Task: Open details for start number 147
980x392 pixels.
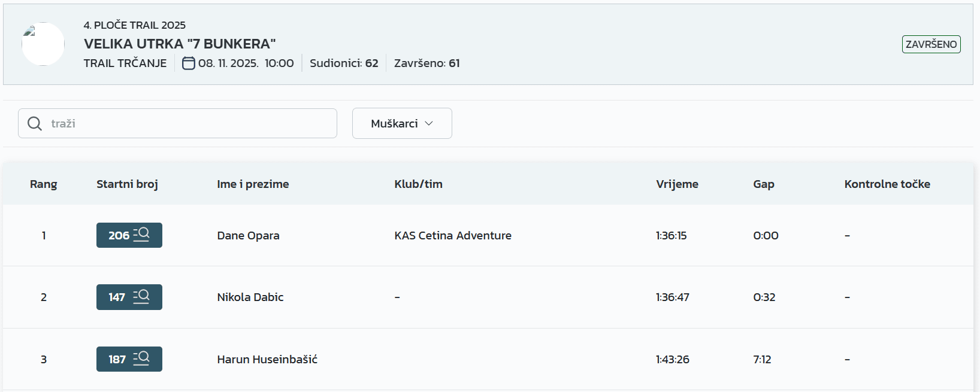Action: [129, 297]
